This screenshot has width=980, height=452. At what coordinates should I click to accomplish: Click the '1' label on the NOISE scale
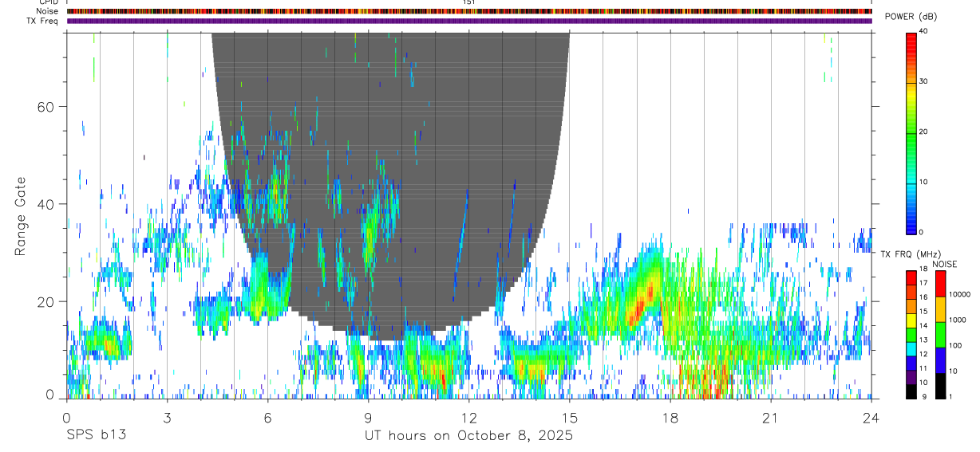click(x=950, y=396)
